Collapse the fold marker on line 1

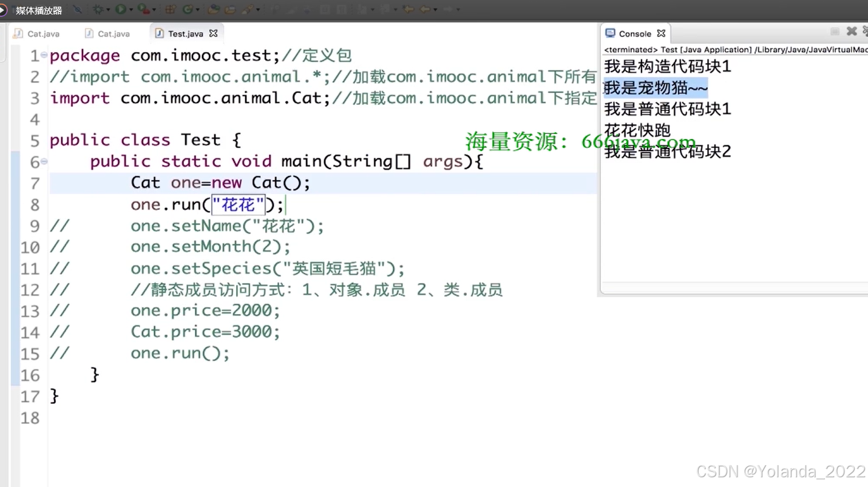pyautogui.click(x=44, y=55)
